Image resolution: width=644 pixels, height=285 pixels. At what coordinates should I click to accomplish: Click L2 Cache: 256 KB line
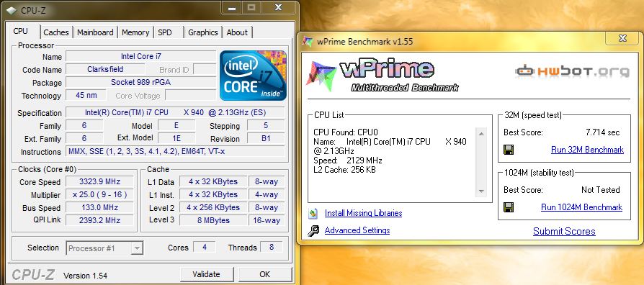click(344, 169)
